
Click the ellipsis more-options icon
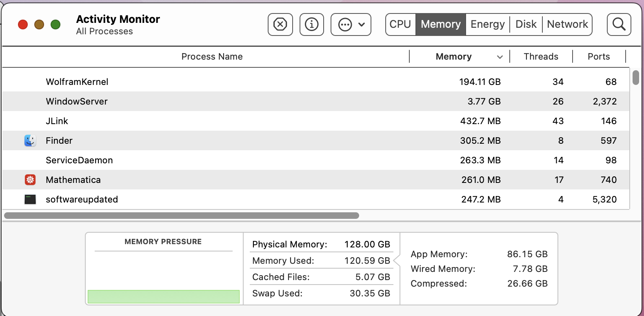click(345, 24)
